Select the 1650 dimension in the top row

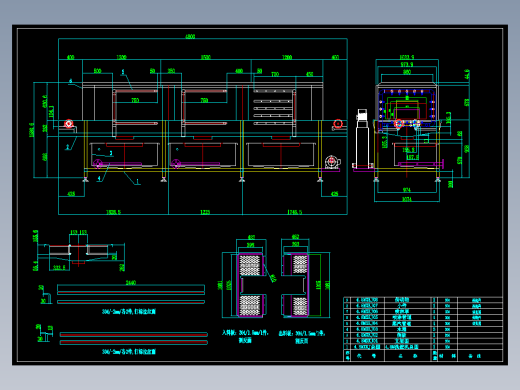[x=206, y=57]
